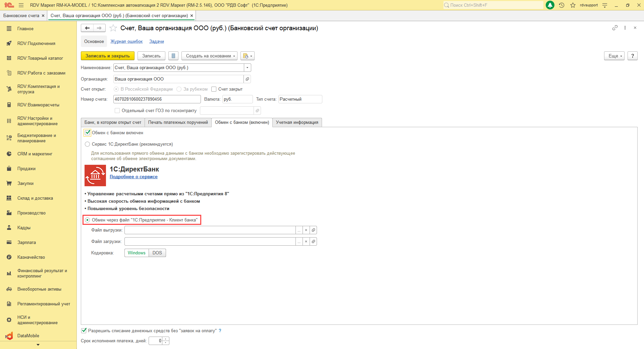
Task: Open "Подробнее о сервисе" link
Action: [x=133, y=177]
